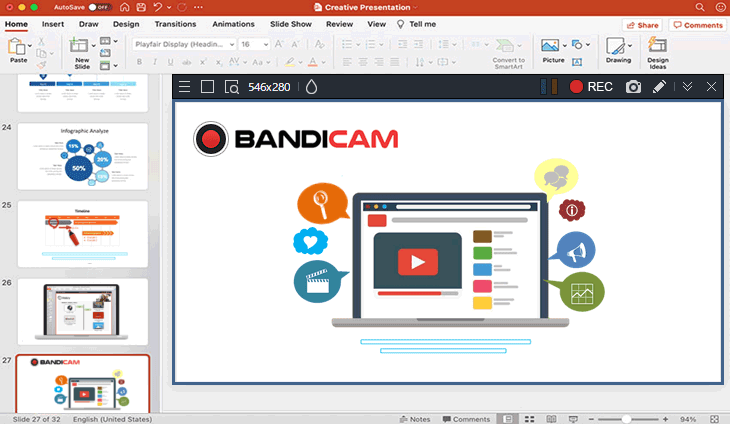Collapse Bandicam toolbar with double chevron
The width and height of the screenshot is (730, 424).
[x=687, y=87]
